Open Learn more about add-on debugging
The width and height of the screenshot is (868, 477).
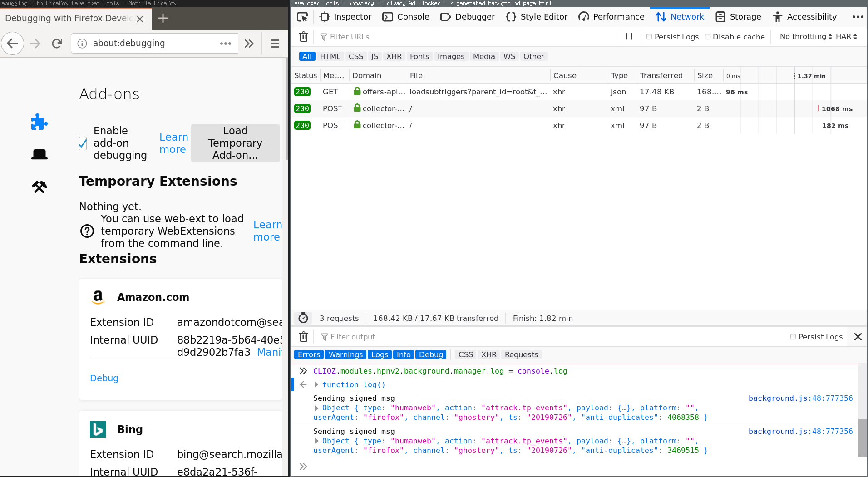click(173, 143)
